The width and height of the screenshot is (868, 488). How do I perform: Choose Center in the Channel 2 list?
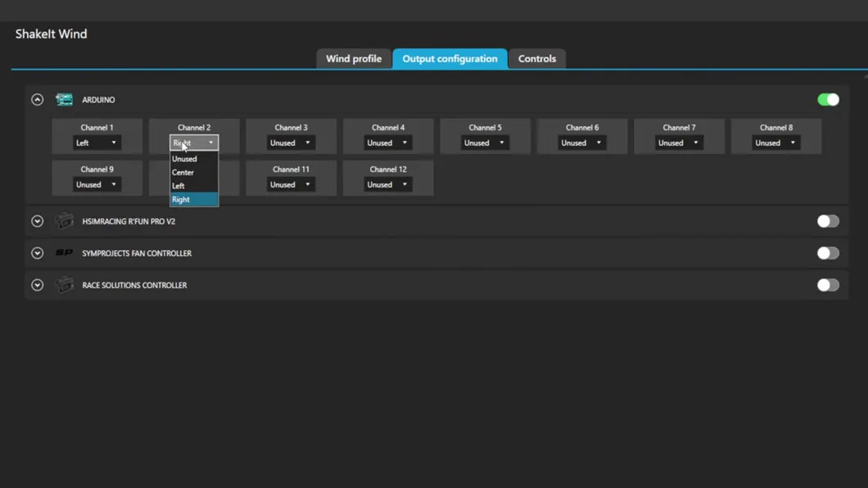194,172
